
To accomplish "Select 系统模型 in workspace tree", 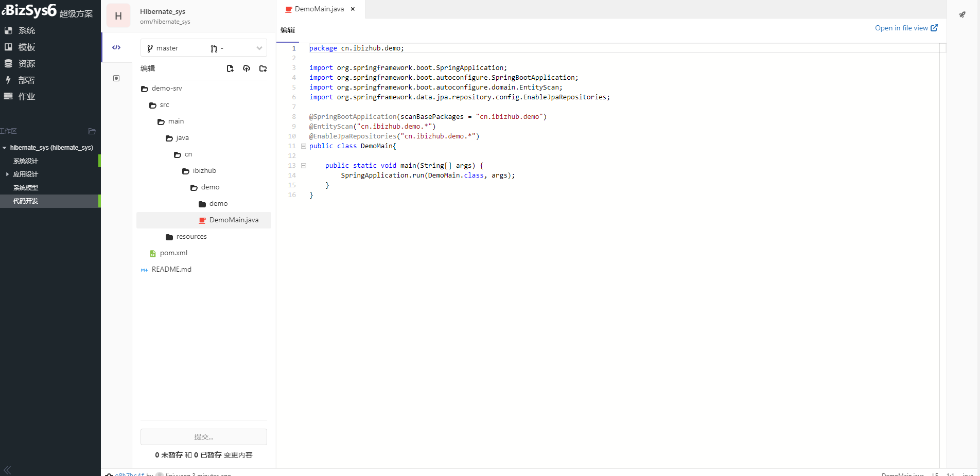I will click(x=26, y=188).
